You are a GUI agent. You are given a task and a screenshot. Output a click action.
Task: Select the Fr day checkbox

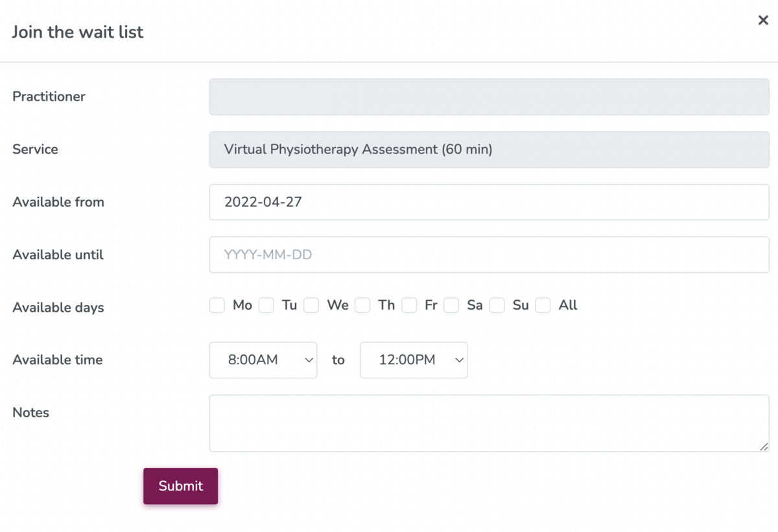[x=409, y=305]
